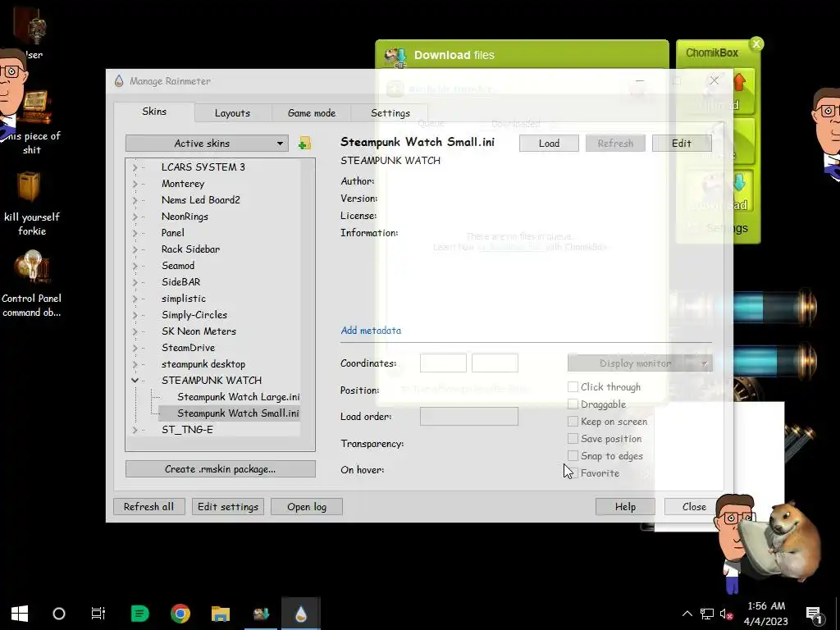Click the muted volume tray icon

(727, 614)
